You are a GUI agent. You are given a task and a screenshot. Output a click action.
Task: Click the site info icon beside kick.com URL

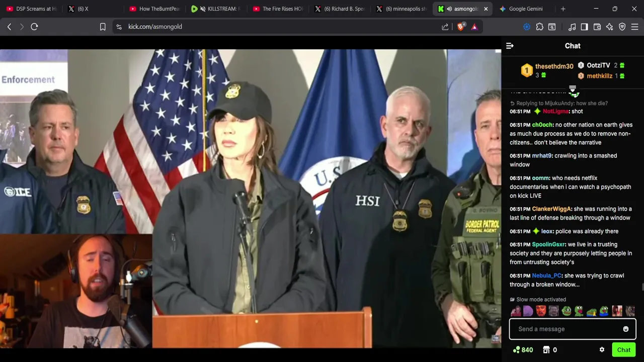[x=119, y=27]
